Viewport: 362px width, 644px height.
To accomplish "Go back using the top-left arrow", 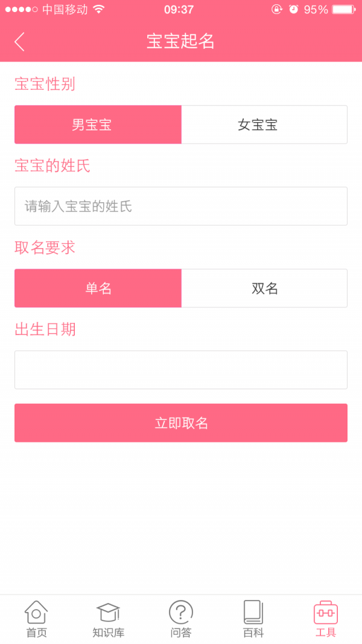I will coord(19,40).
